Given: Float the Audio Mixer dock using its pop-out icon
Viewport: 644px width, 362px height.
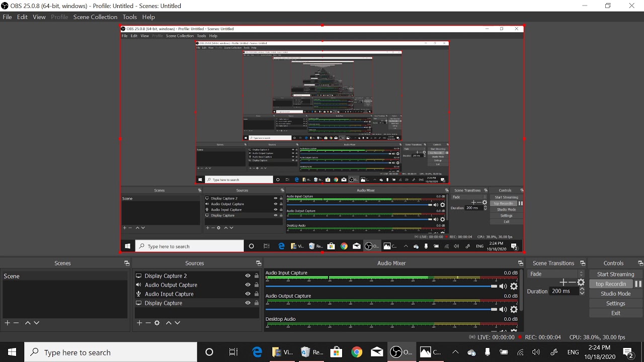Looking at the screenshot, I should 520,263.
